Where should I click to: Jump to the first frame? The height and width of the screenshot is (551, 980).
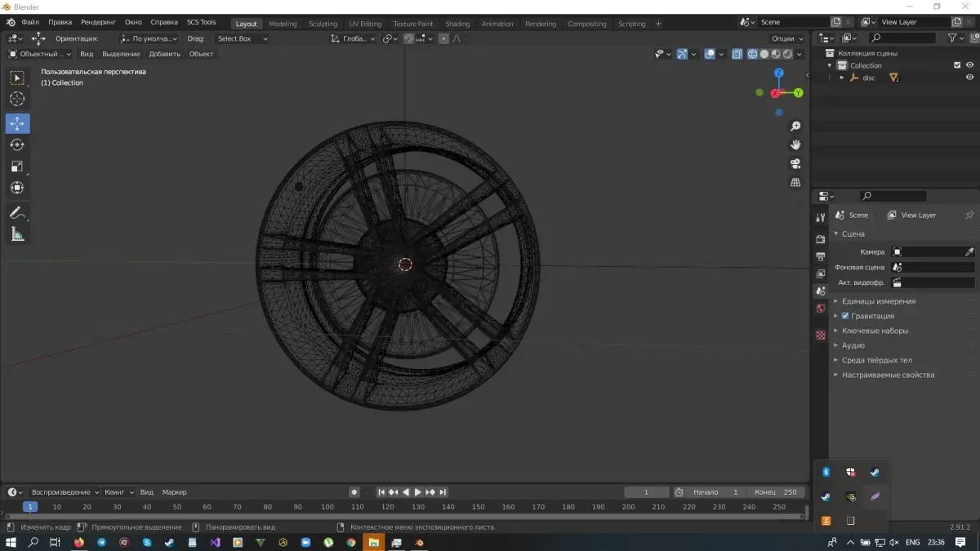(x=381, y=492)
